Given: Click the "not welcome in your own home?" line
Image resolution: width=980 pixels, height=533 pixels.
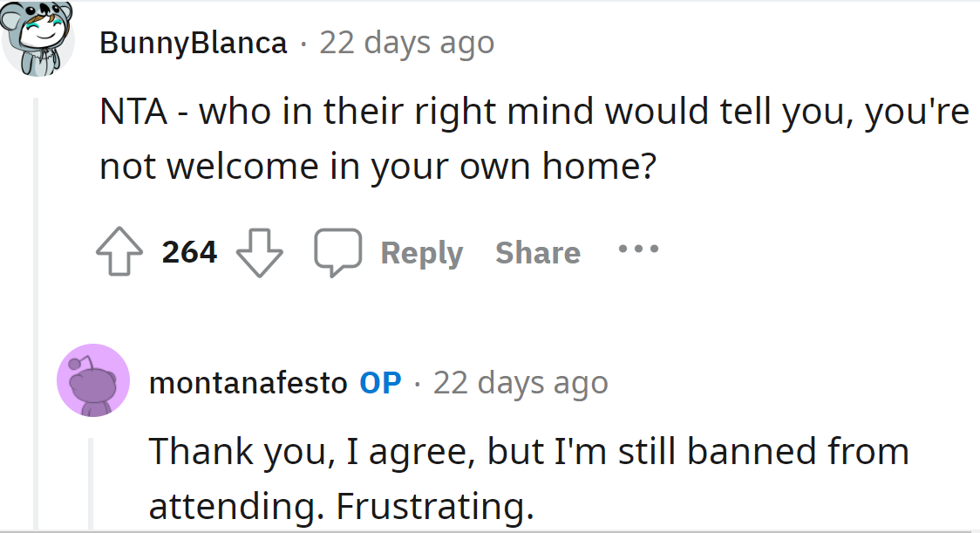Looking at the screenshot, I should 377,167.
